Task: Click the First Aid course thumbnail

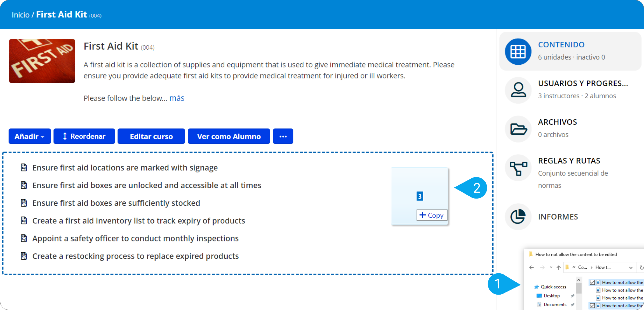Action: pos(42,61)
